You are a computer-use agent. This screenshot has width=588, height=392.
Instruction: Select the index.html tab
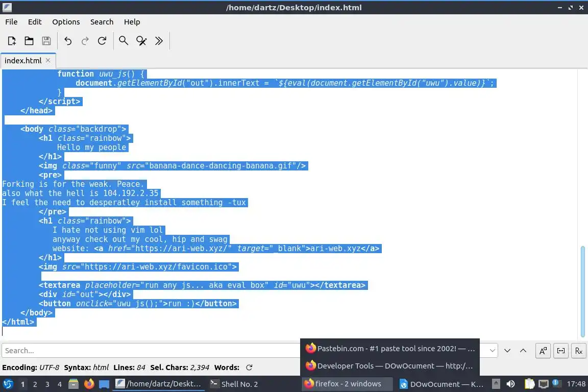tap(23, 60)
